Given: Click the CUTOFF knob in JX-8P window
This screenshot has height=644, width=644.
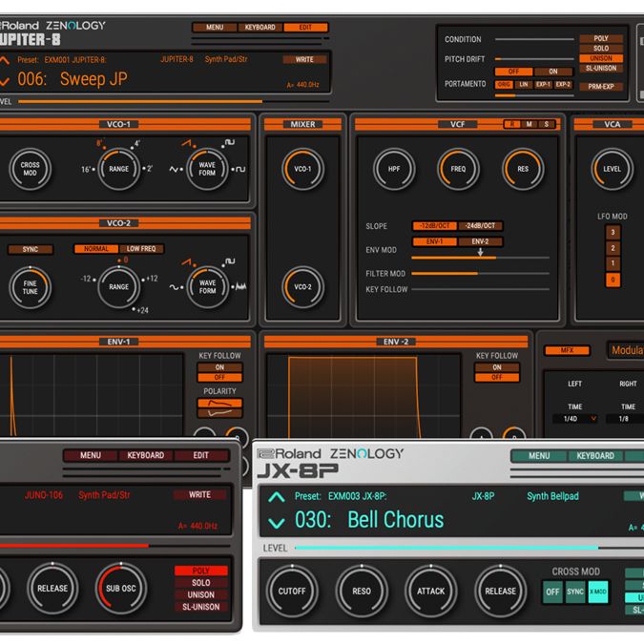Looking at the screenshot, I should pyautogui.click(x=292, y=591).
